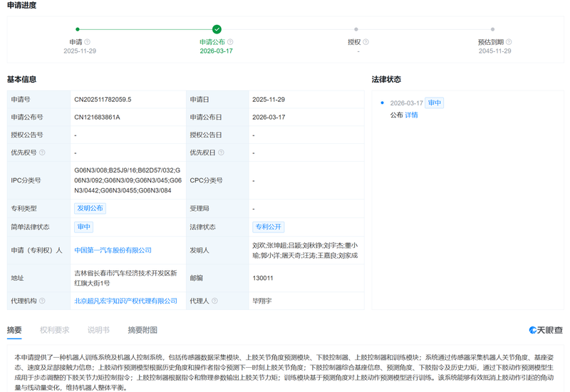The width and height of the screenshot is (570, 392).
Task: Click the 审中 tag in 简单法律状态 row
Action: coord(83,227)
